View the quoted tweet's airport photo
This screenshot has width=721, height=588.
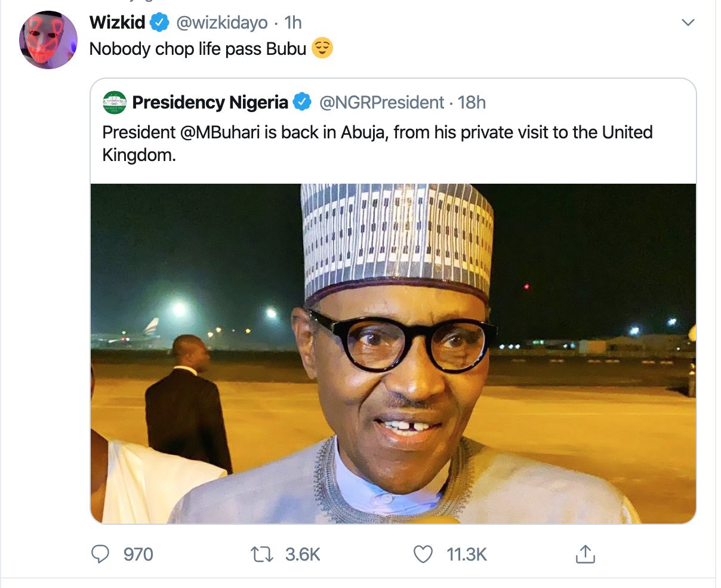393,353
